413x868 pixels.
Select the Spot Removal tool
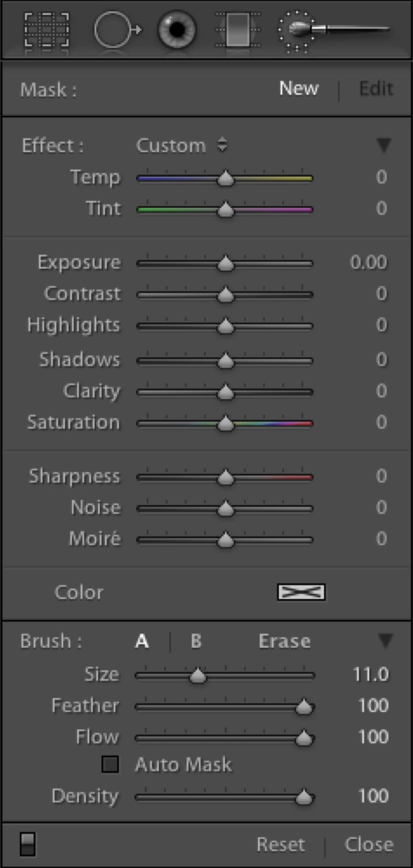(x=116, y=30)
